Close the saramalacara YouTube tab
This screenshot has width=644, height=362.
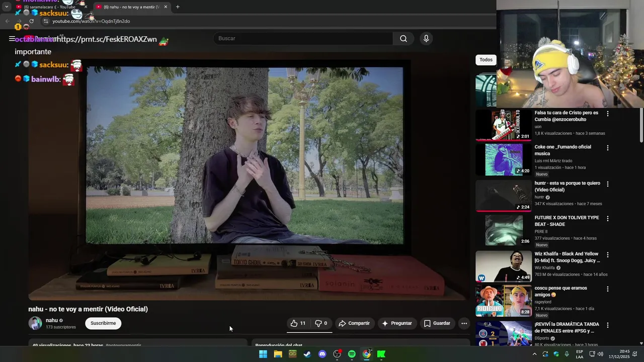pyautogui.click(x=86, y=7)
